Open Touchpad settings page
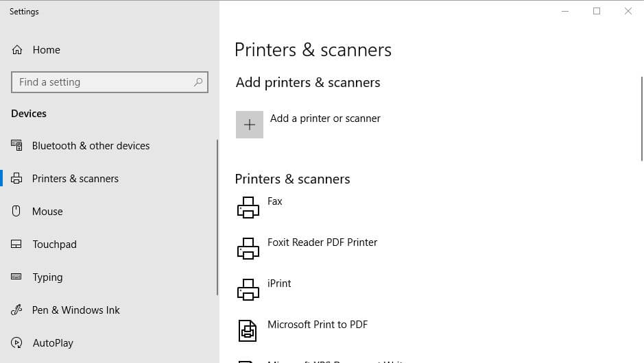The height and width of the screenshot is (363, 644). (x=55, y=245)
